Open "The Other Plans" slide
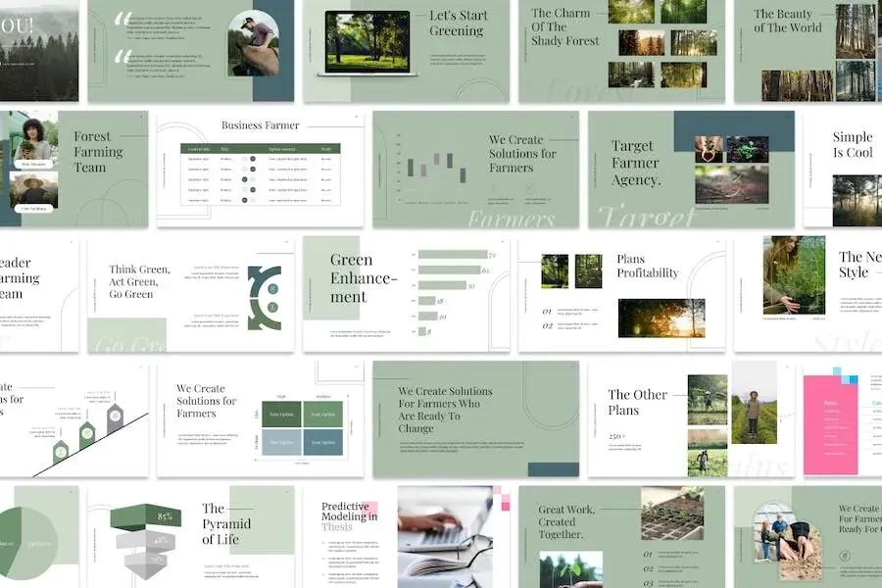 tap(691, 419)
